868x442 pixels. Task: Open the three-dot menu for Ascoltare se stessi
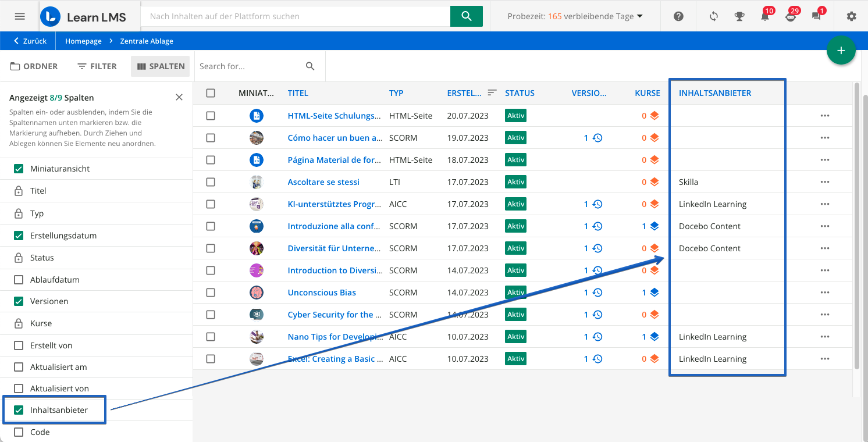pyautogui.click(x=824, y=182)
